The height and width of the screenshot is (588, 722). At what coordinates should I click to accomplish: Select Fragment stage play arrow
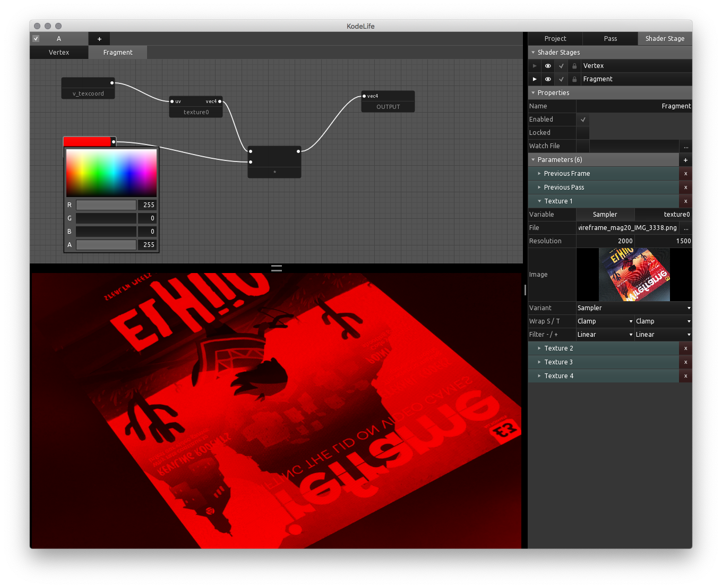point(535,79)
